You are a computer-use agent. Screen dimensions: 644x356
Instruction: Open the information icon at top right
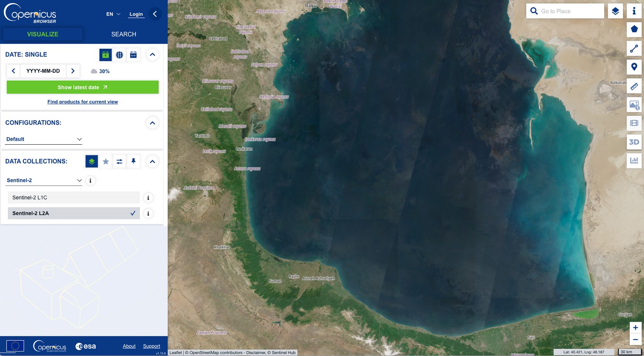click(634, 11)
